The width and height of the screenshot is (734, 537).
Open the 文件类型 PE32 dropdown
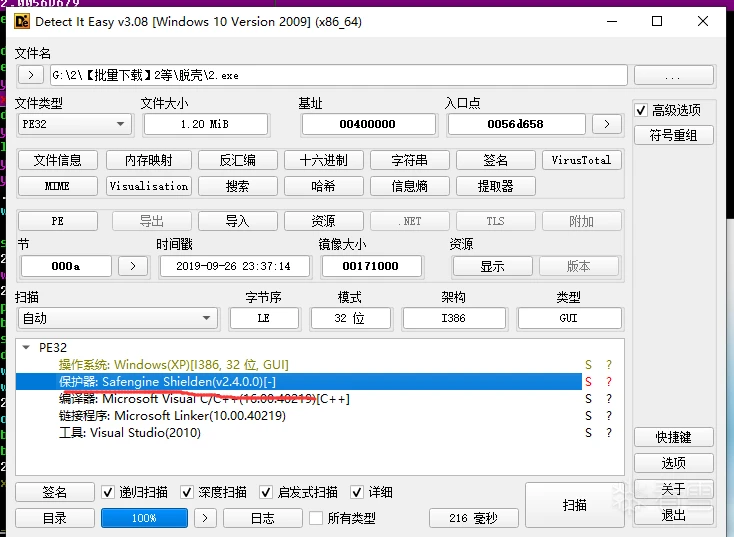tap(74, 124)
